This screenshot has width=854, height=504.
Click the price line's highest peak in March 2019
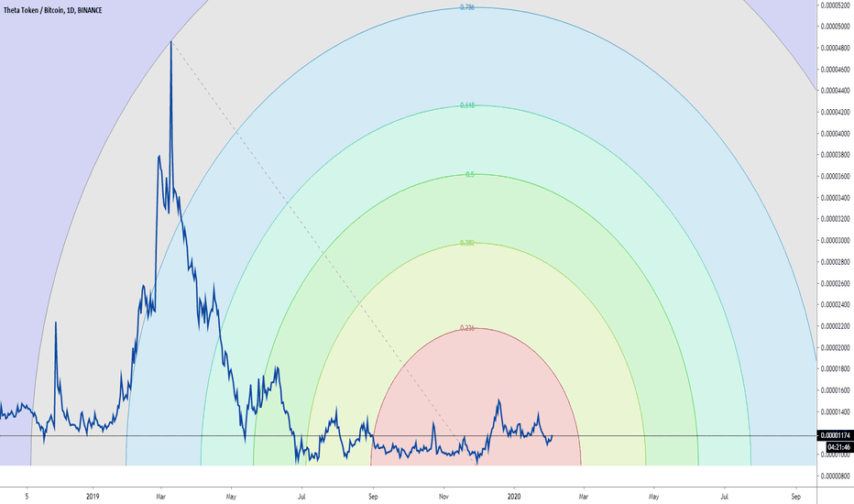coord(171,42)
